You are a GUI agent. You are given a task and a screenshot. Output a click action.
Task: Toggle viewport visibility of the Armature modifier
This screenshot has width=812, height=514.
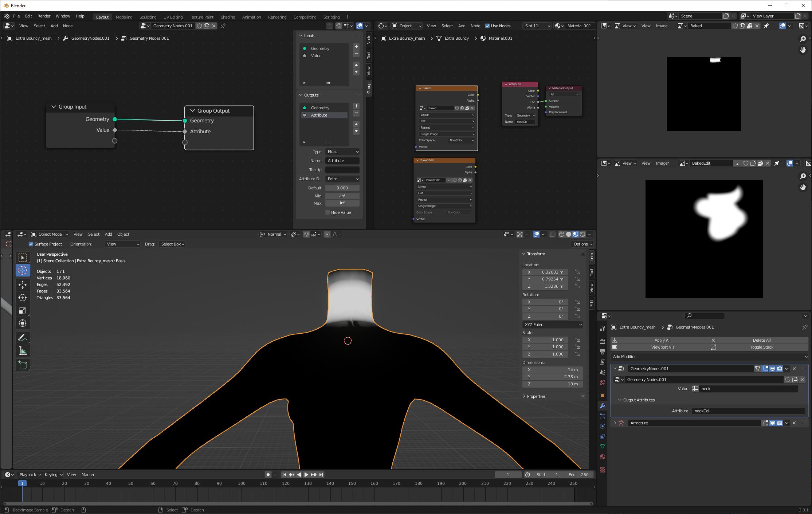coord(773,423)
